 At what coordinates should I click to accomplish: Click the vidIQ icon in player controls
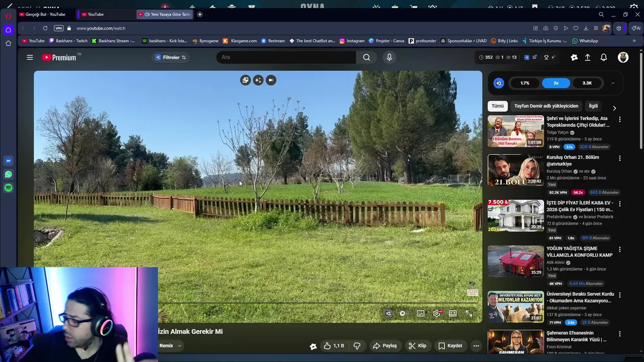(388, 313)
